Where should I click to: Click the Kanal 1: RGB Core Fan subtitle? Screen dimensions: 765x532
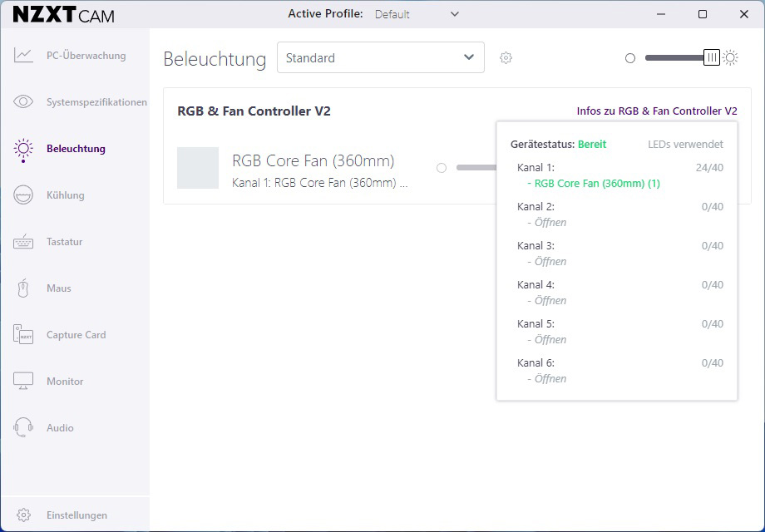coord(319,183)
